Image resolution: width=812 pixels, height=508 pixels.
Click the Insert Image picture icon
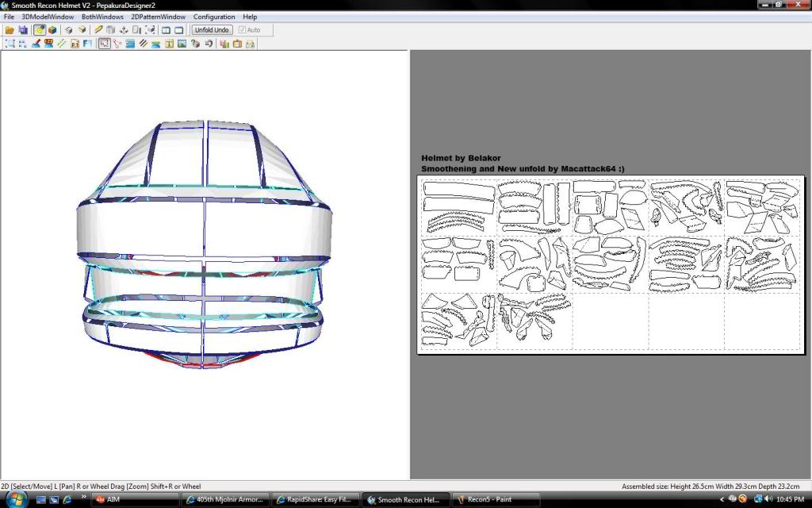pos(182,44)
